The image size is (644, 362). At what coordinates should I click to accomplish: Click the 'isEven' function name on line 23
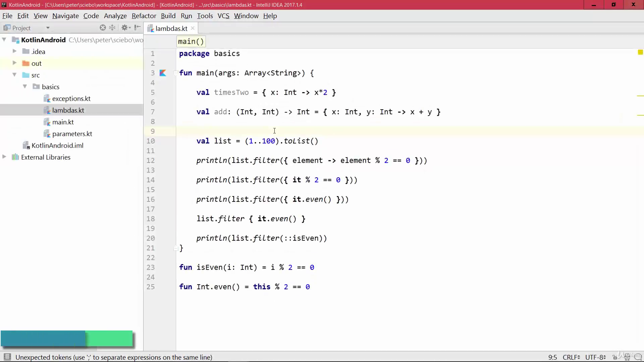click(x=210, y=267)
